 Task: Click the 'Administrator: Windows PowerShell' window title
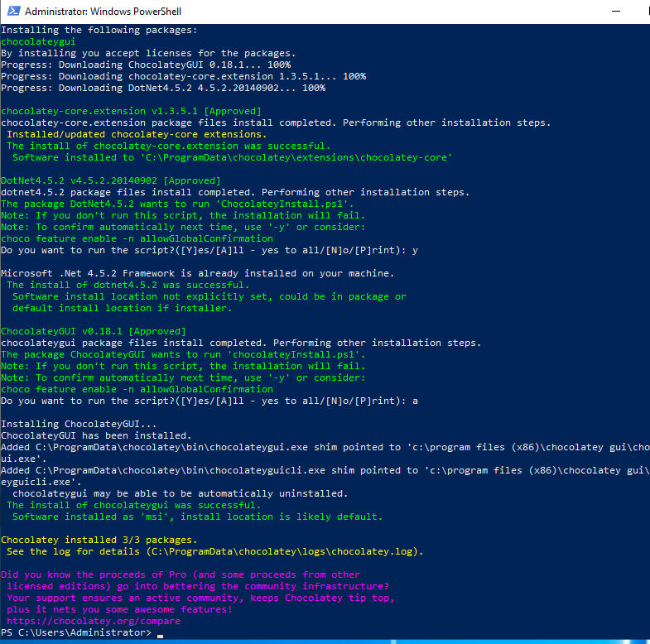104,12
